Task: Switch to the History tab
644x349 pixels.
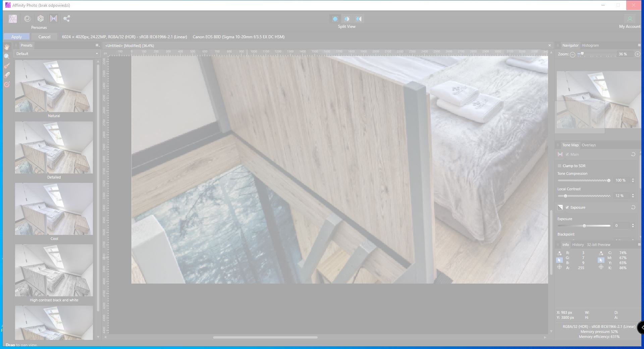Action: (578, 245)
